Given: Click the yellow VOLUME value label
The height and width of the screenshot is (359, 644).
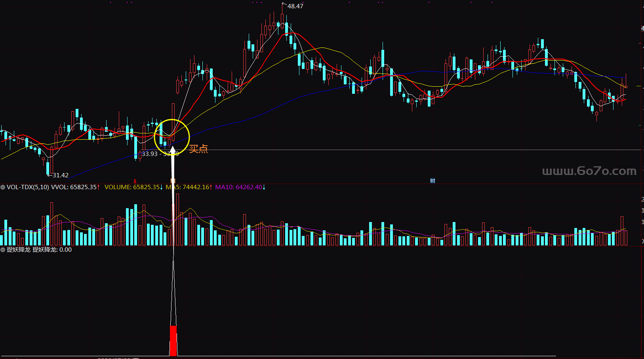Looking at the screenshot, I should point(133,187).
